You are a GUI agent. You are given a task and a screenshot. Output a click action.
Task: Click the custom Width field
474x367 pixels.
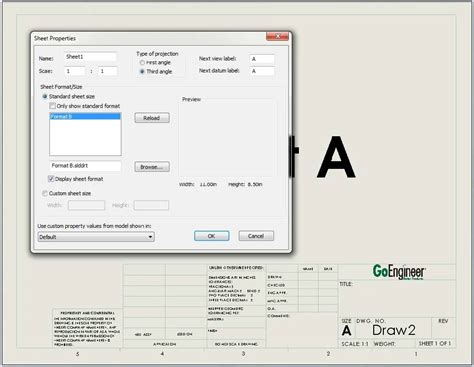[86, 205]
